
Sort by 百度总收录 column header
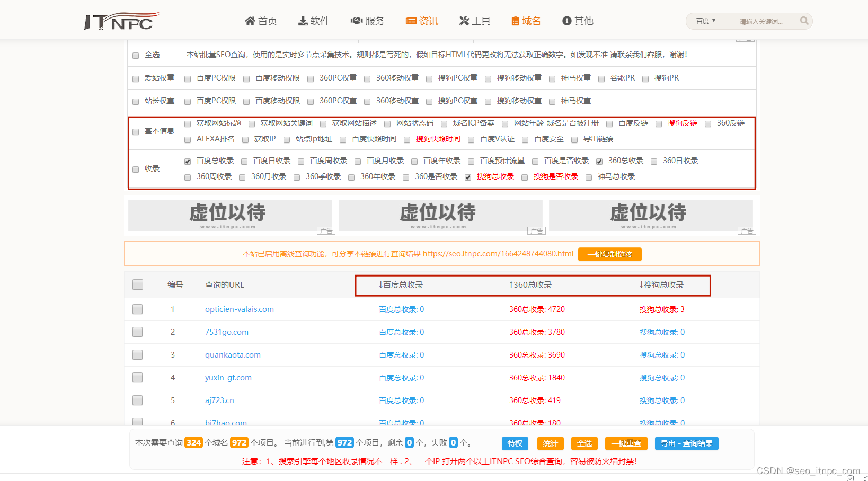[401, 285]
